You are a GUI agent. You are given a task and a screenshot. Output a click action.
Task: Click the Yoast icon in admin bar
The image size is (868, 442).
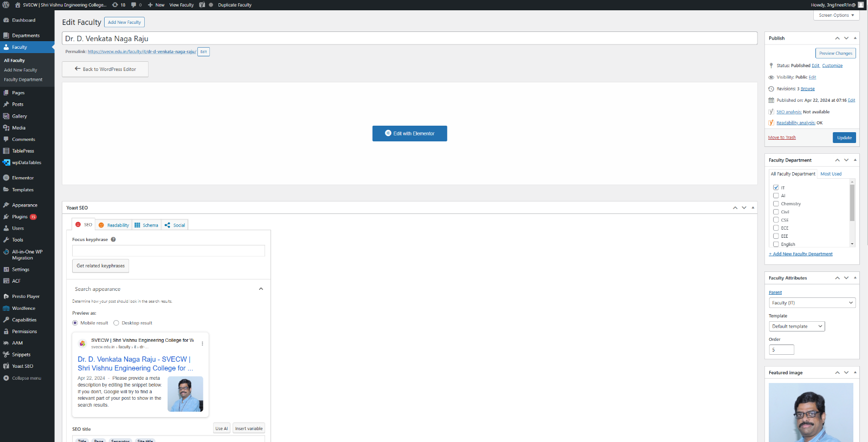202,5
